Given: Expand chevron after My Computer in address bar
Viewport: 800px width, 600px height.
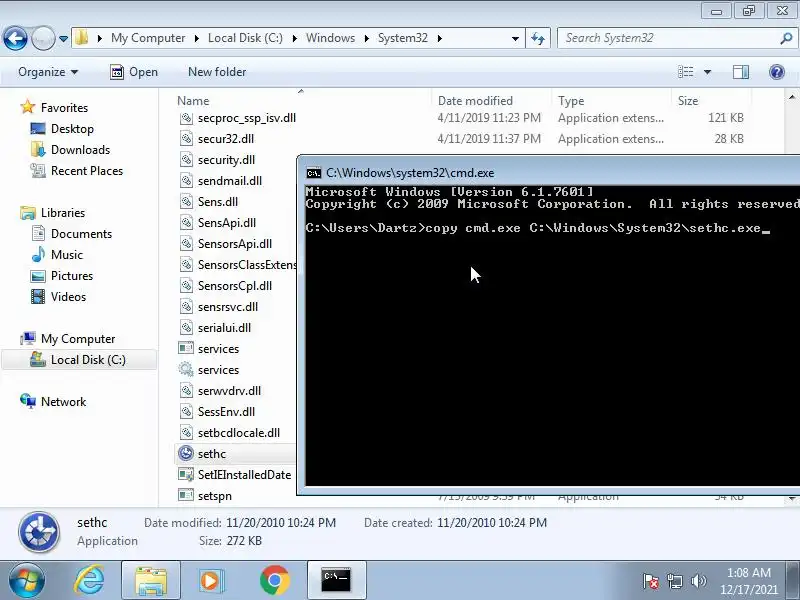Looking at the screenshot, I should pos(196,38).
